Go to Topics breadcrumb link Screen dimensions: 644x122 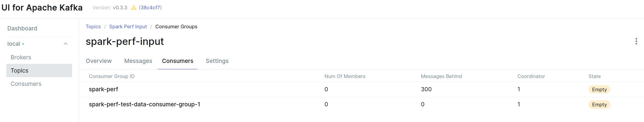pos(93,27)
